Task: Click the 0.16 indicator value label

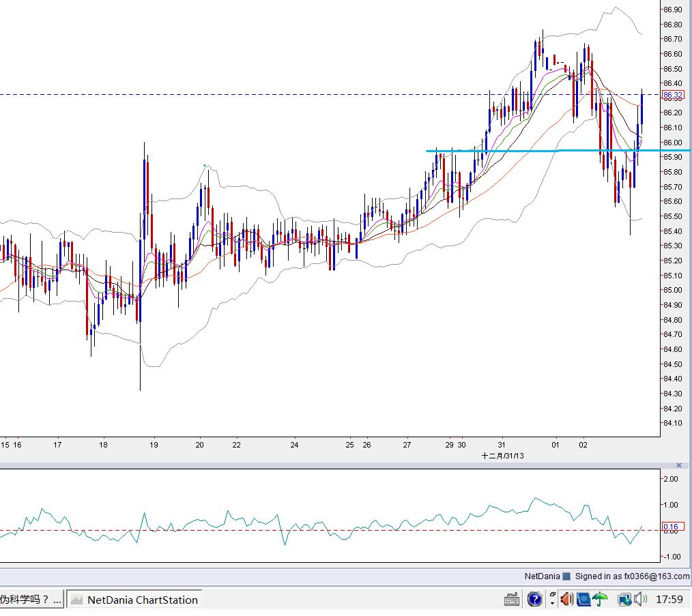Action: pyautogui.click(x=673, y=527)
